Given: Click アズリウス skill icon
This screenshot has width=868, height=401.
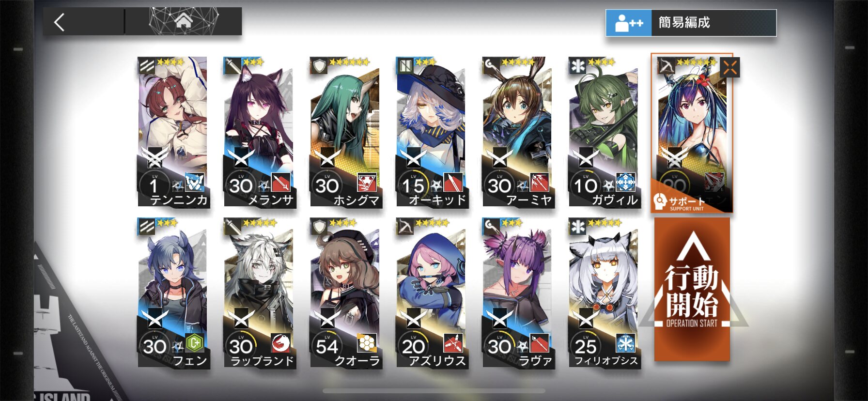Looking at the screenshot, I should coord(453,343).
